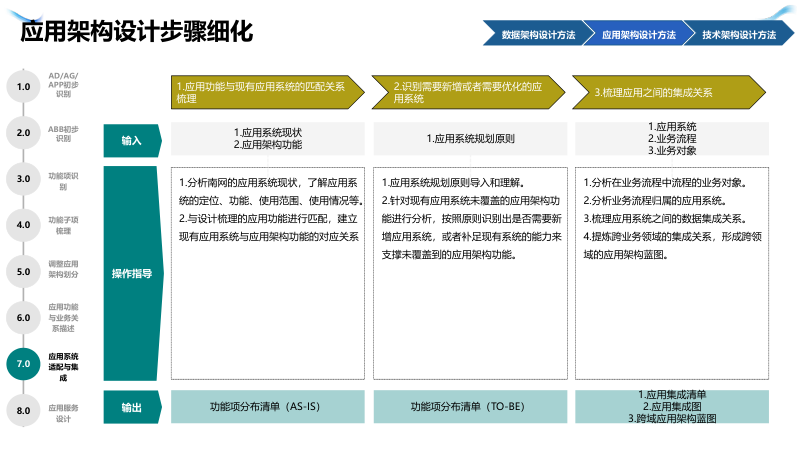
Task: Click gold arrow 1.应用功能与现有应用系统的匹配关系梳理
Action: [x=268, y=92]
